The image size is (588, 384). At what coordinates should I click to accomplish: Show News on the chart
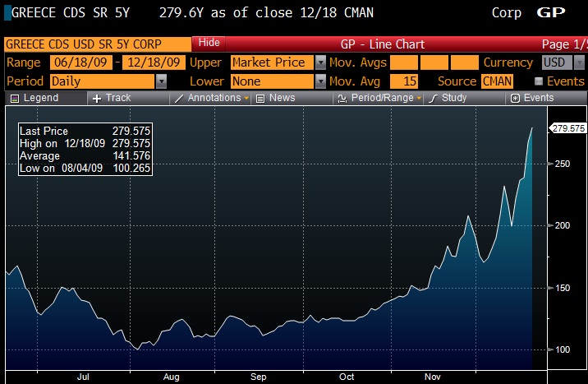point(275,98)
